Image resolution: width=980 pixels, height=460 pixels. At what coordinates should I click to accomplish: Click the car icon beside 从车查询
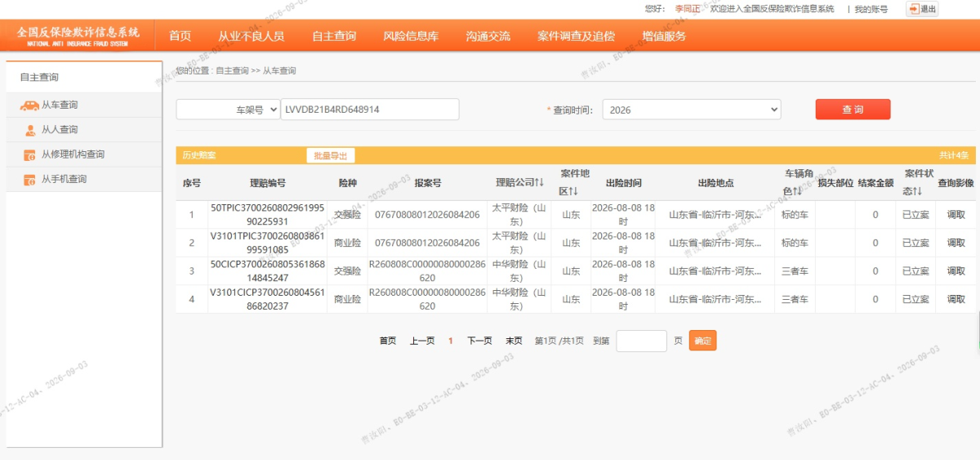click(x=29, y=105)
